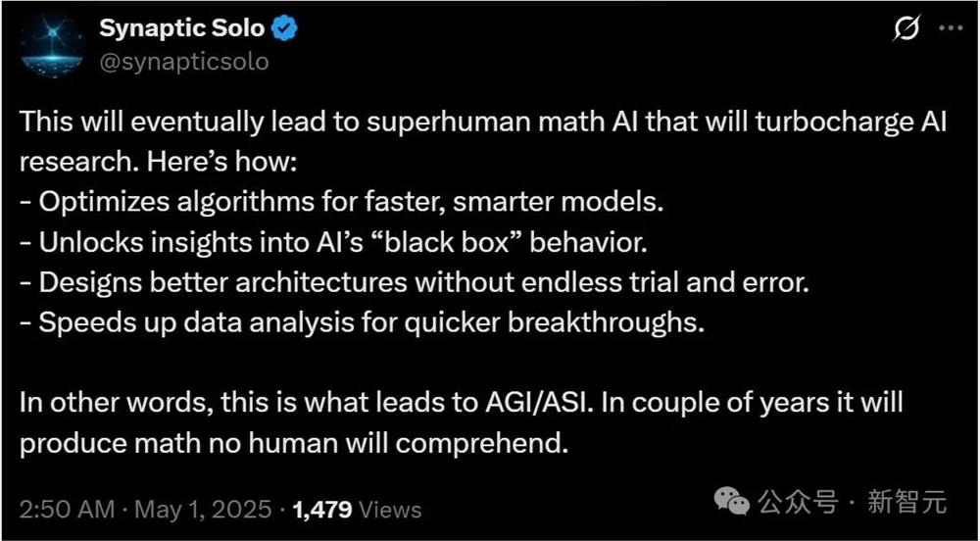Image resolution: width=980 pixels, height=541 pixels.
Task: Select the "Unlocks insights" bullet line
Action: click(333, 243)
